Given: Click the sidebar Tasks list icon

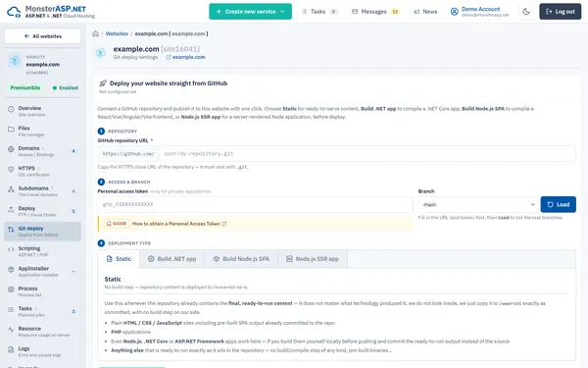Looking at the screenshot, I should (11, 309).
